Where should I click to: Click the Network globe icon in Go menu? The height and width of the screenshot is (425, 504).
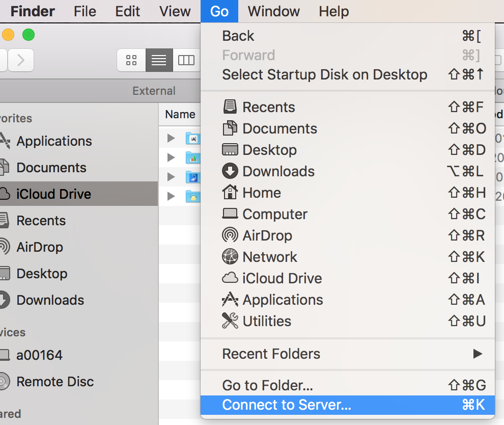230,257
